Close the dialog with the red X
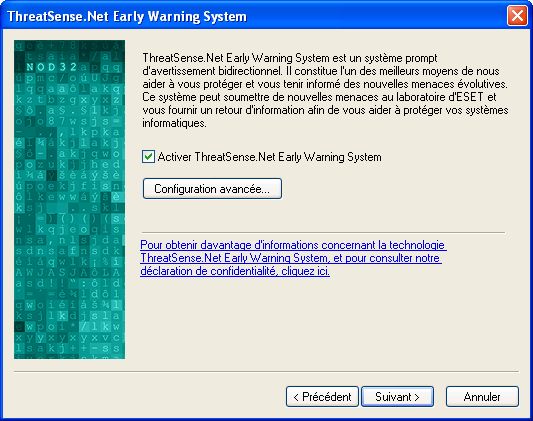 point(517,16)
